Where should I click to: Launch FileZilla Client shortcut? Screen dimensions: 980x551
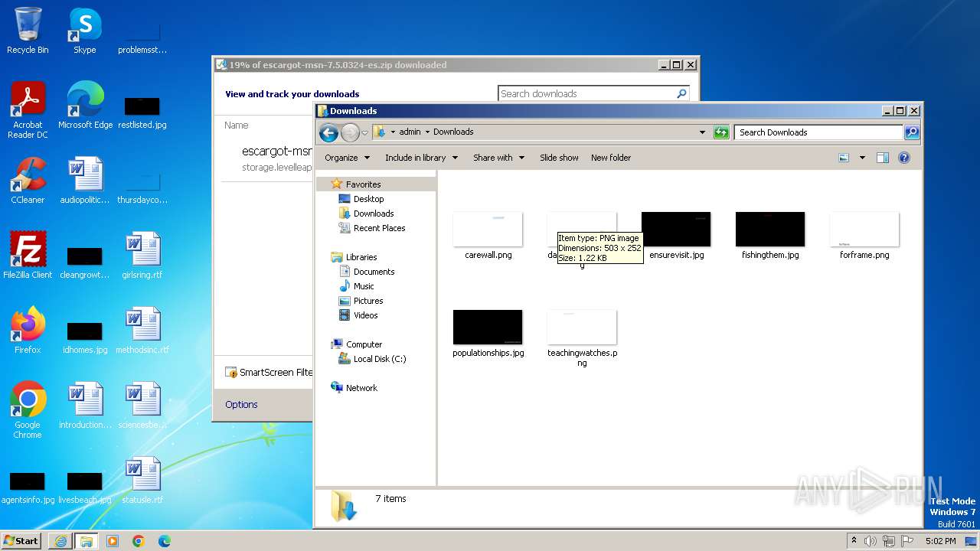tap(28, 256)
